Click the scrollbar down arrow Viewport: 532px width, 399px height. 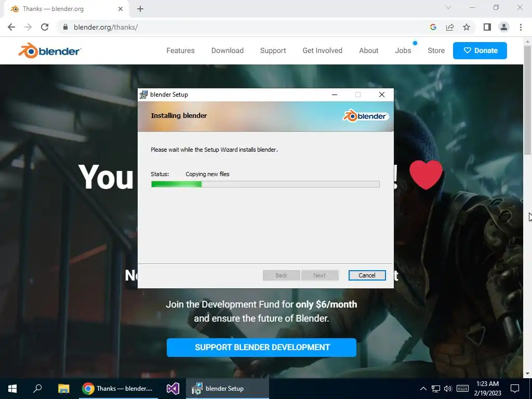coord(527,374)
